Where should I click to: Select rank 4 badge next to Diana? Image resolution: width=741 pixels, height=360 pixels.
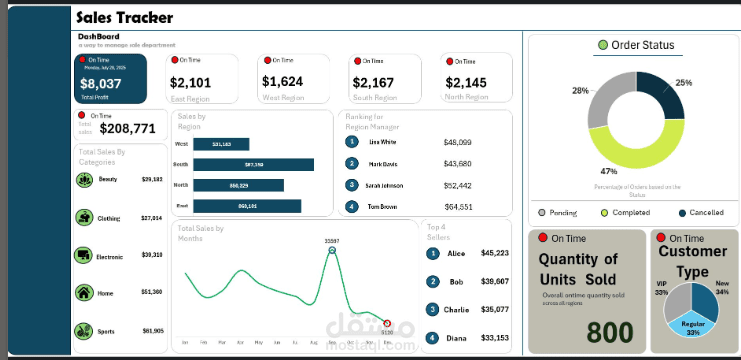point(432,338)
